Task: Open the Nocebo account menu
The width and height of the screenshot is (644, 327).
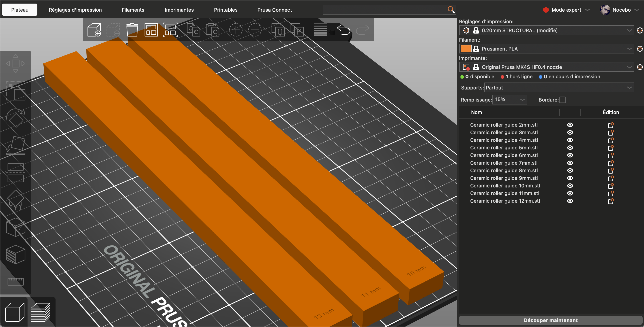Action: (620, 10)
